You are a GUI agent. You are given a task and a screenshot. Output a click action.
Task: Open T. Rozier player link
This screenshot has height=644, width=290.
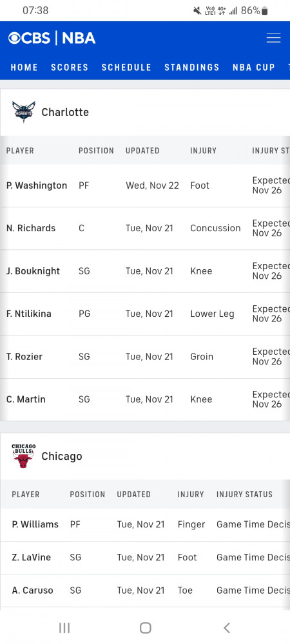coord(24,357)
